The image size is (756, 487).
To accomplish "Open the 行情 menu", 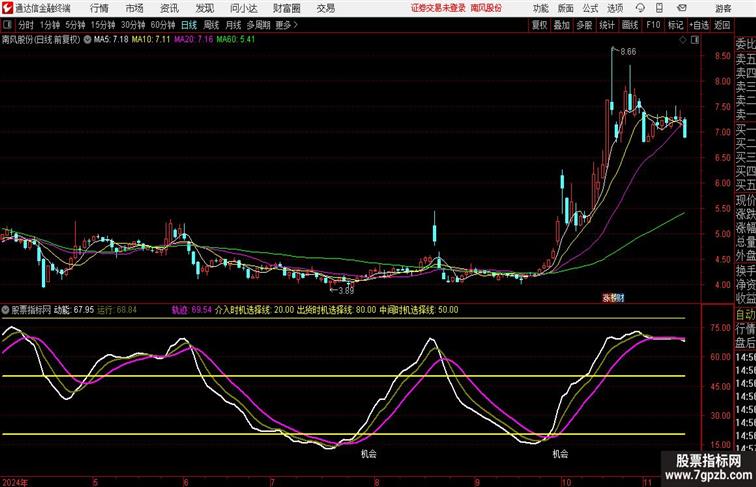I will 99,8.
